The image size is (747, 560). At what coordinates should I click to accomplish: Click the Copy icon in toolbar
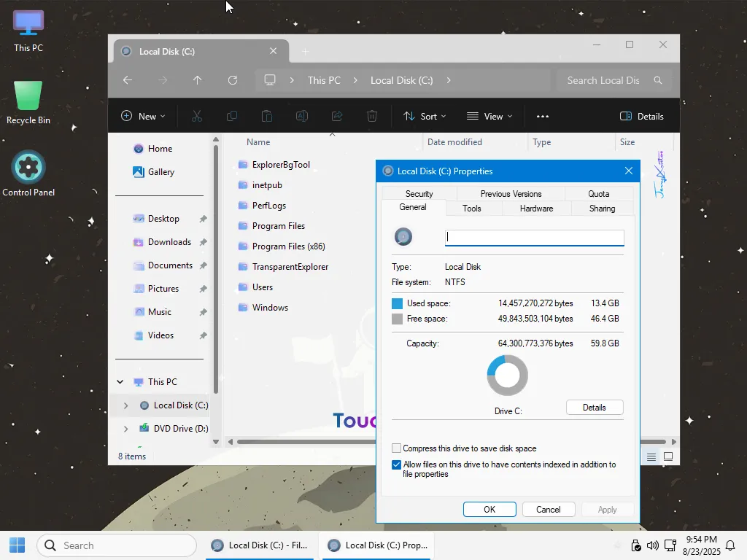[x=232, y=116]
